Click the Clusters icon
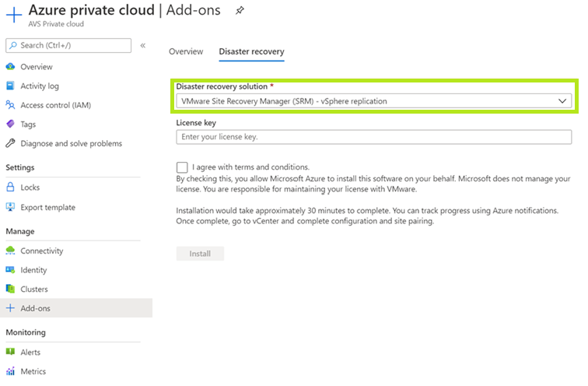 coord(11,289)
